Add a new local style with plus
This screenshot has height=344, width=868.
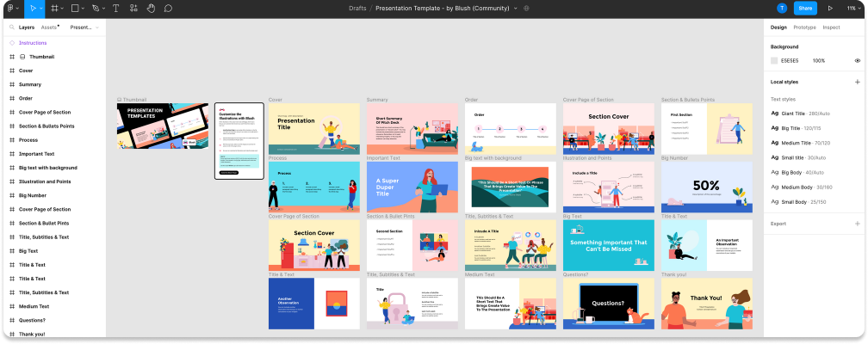pos(858,82)
